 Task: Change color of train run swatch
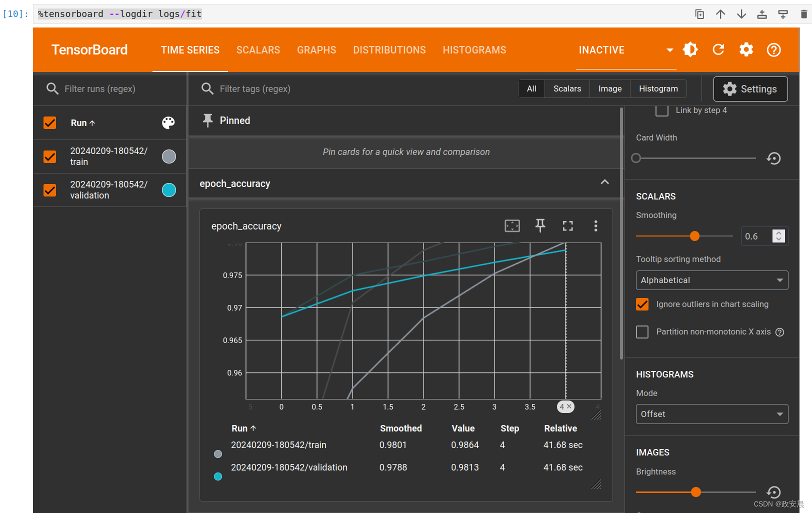tap(169, 156)
